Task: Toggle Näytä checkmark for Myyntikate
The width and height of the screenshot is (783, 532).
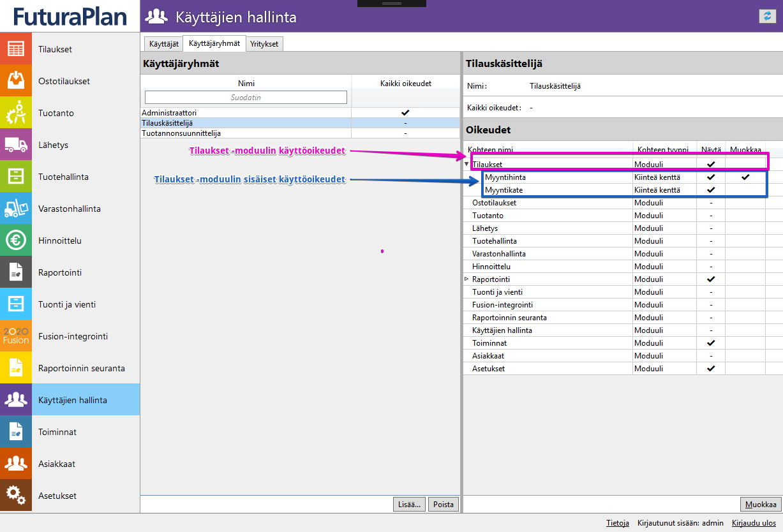Action: (x=712, y=190)
